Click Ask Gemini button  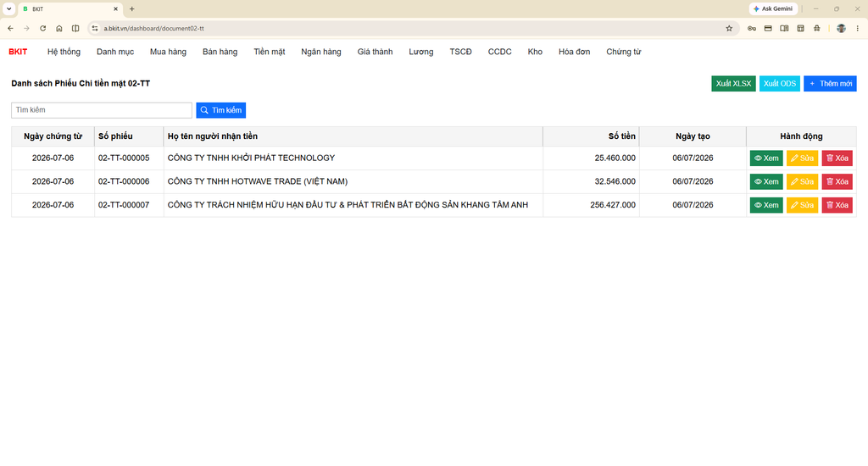[x=773, y=8]
